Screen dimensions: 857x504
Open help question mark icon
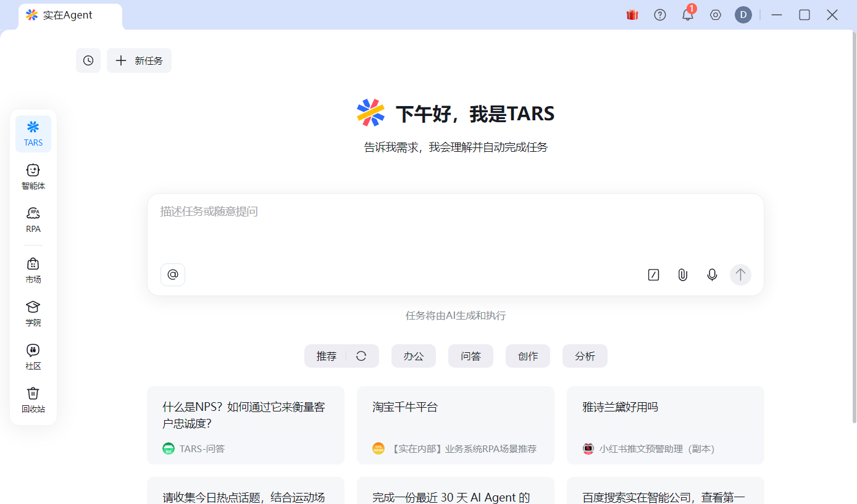point(660,15)
